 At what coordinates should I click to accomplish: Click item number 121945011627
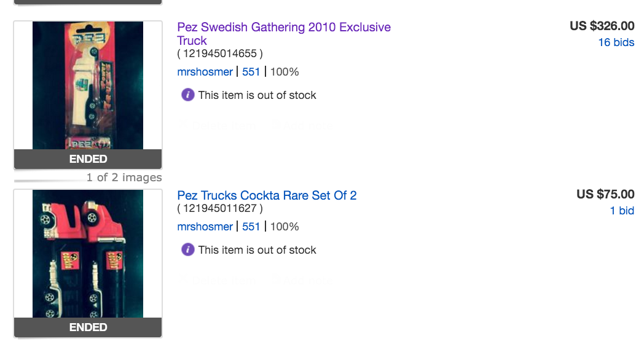220,209
